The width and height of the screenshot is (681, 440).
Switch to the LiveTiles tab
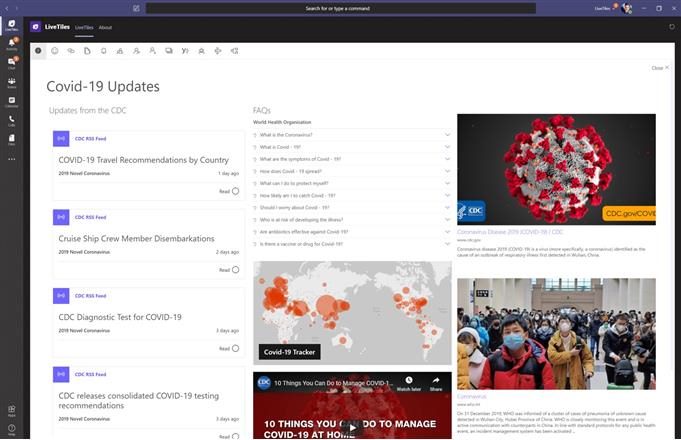coord(84,27)
